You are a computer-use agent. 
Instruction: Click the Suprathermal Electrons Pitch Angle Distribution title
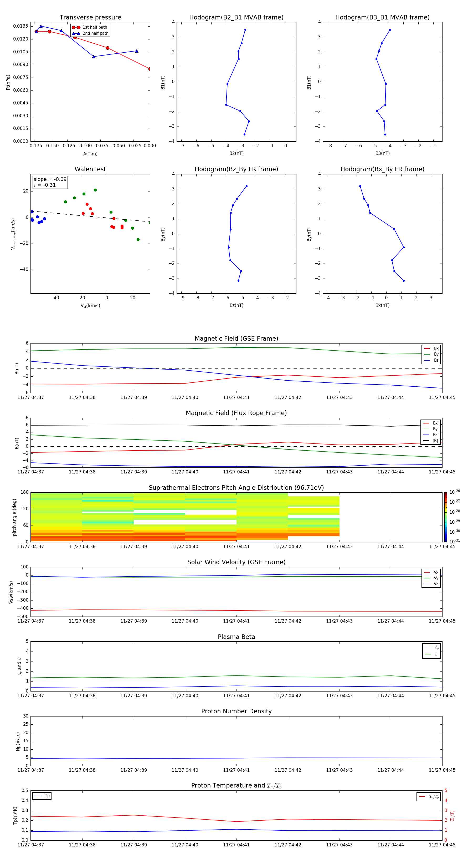coord(236,488)
